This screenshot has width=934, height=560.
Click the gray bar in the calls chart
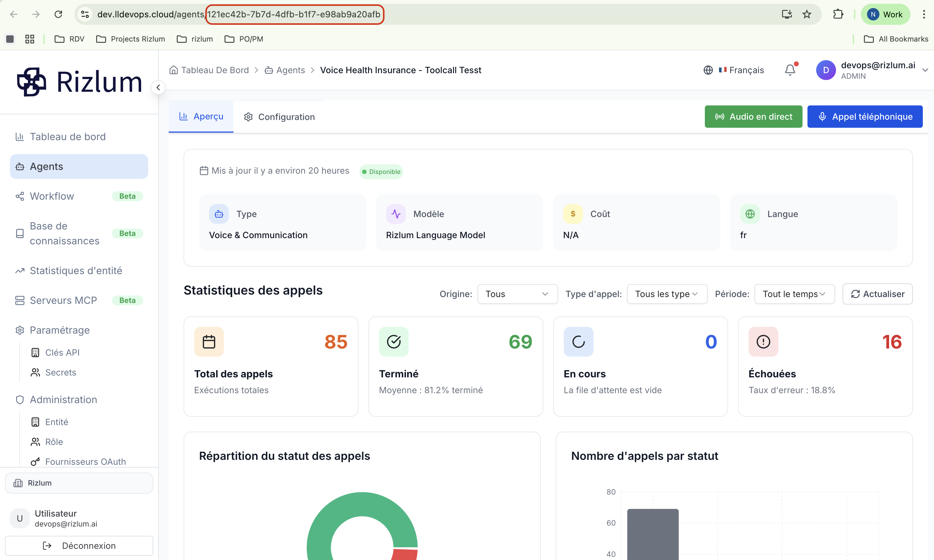[x=653, y=534]
